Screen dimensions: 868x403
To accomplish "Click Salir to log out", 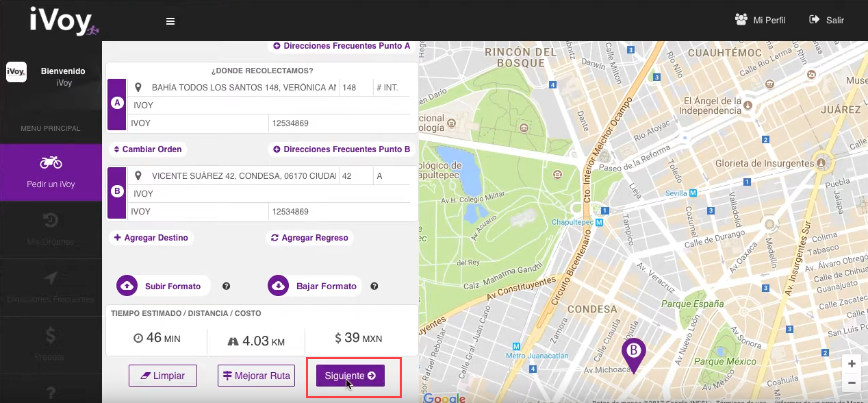I will pyautogui.click(x=826, y=20).
